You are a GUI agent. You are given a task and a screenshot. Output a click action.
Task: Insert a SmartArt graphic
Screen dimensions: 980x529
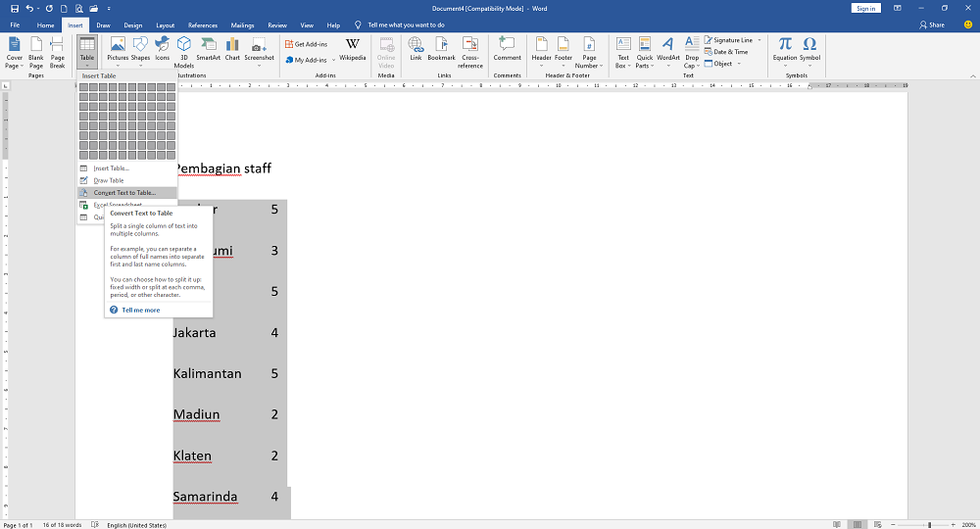coord(208,49)
